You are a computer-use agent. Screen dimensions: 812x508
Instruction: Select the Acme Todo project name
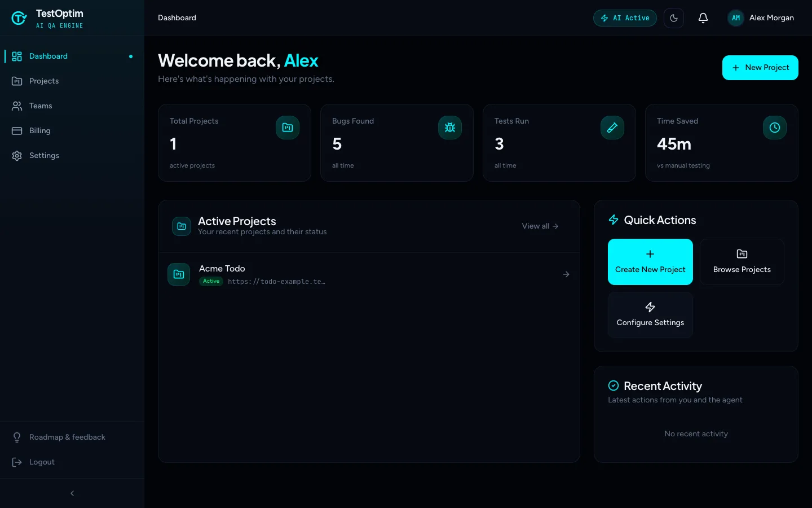(x=222, y=269)
